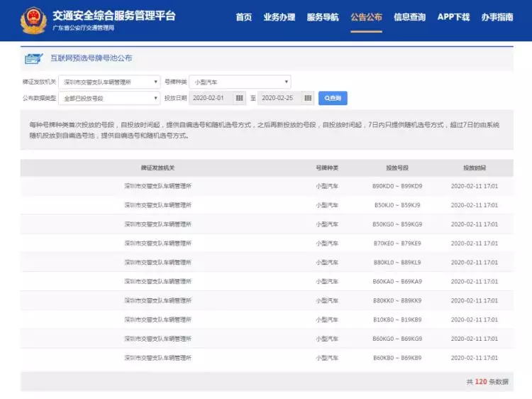This screenshot has height=399, width=532.
Task: Click the 互联网预选号牌号池公布 notice icon
Action: (x=33, y=58)
